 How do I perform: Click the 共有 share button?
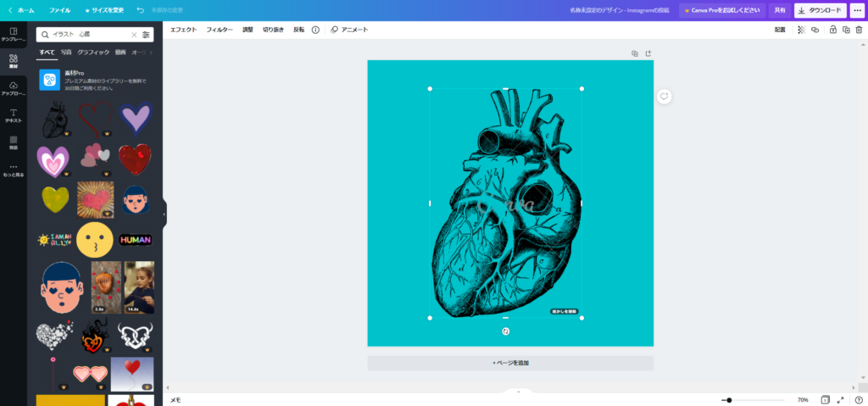tap(780, 10)
